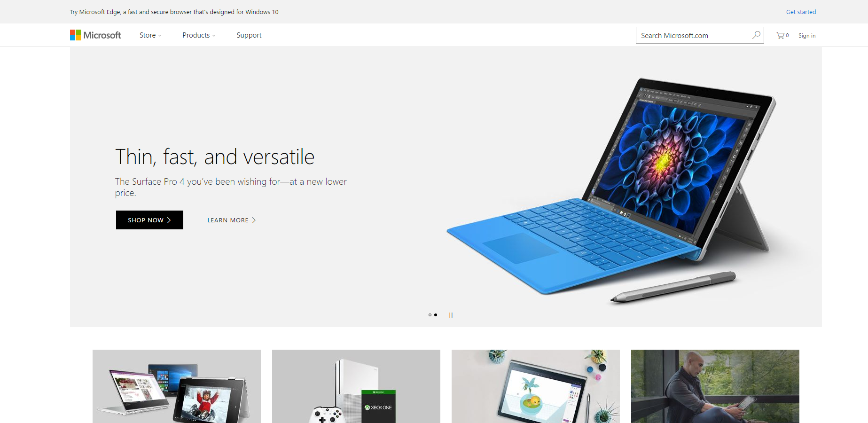Select the first carousel slide dot
The height and width of the screenshot is (423, 868).
(430, 315)
